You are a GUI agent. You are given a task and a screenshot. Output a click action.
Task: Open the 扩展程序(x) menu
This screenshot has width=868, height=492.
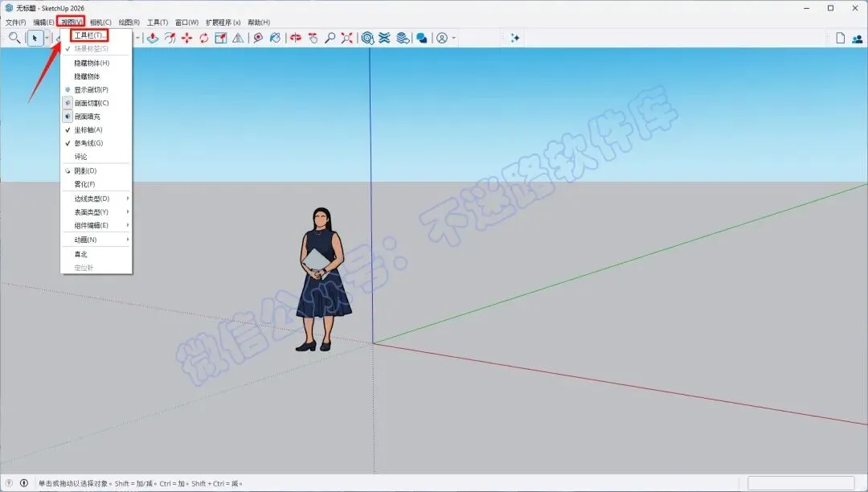click(x=223, y=23)
